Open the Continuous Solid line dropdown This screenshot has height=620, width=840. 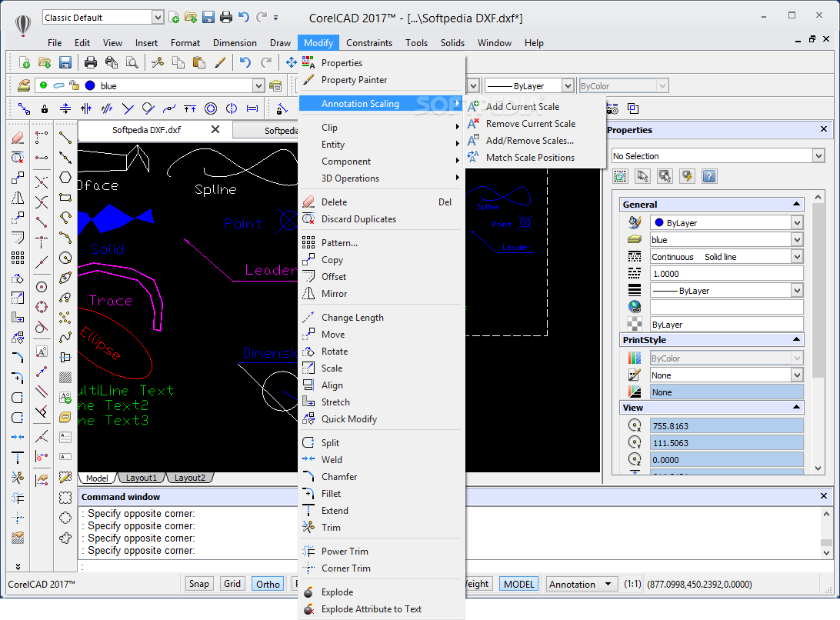(x=797, y=257)
